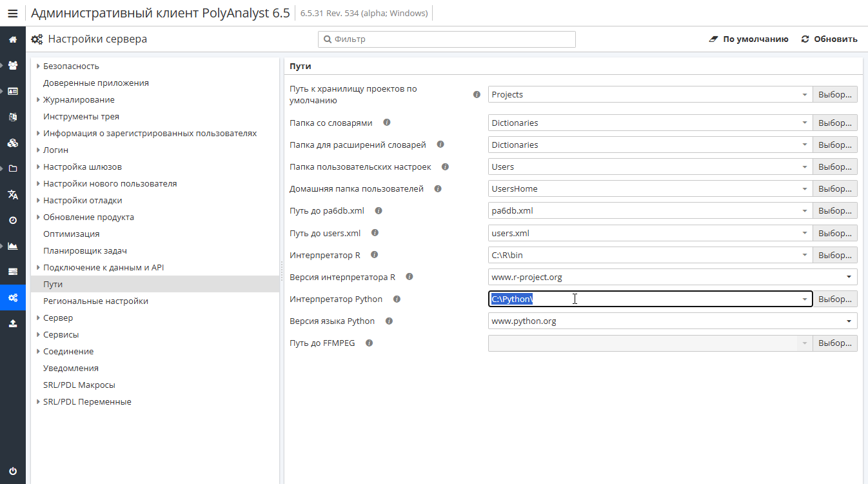Select Региональные настройки in the tree
This screenshot has width=868, height=484.
(95, 301)
